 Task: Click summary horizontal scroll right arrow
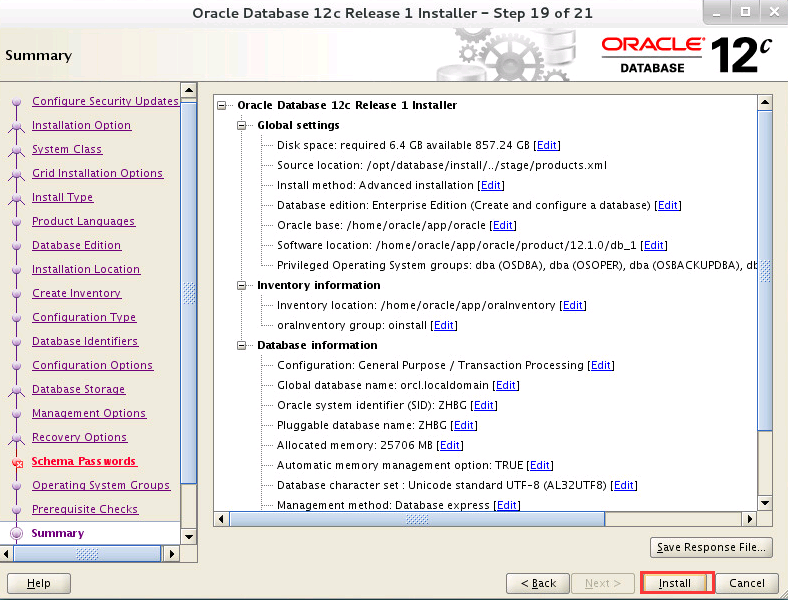pos(749,519)
